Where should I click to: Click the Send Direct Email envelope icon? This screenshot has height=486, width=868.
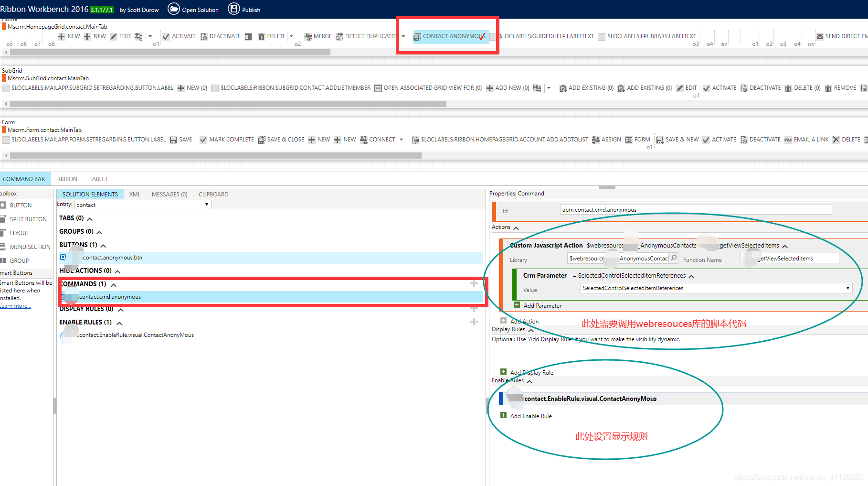click(x=820, y=37)
